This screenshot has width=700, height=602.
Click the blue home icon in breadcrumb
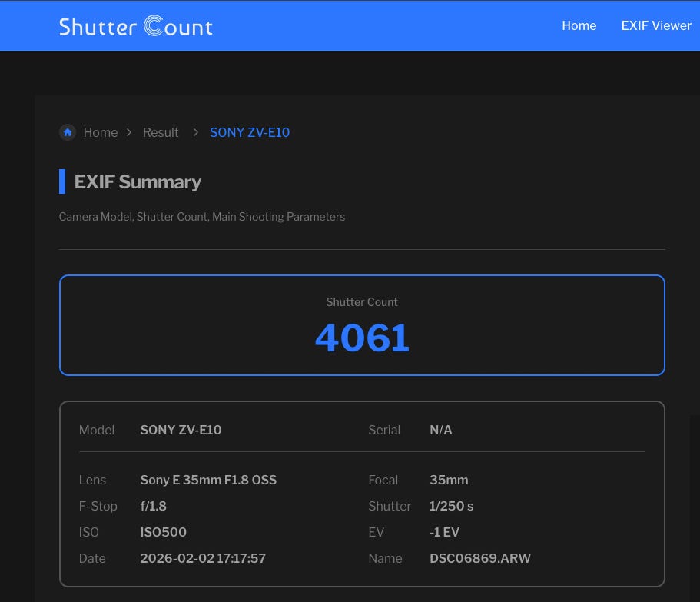coord(68,132)
